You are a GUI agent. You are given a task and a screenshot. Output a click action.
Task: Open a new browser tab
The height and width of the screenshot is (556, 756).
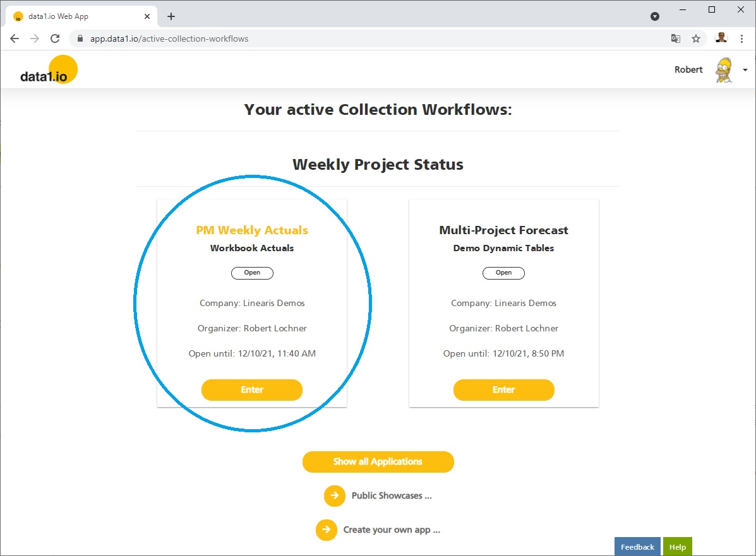coord(171,16)
